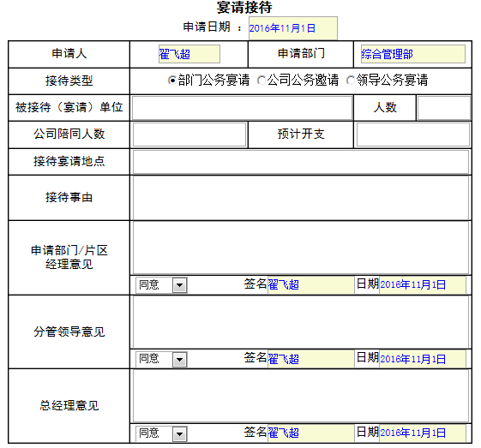Open 同意 dropdown in 总经理意见 row

click(x=162, y=433)
